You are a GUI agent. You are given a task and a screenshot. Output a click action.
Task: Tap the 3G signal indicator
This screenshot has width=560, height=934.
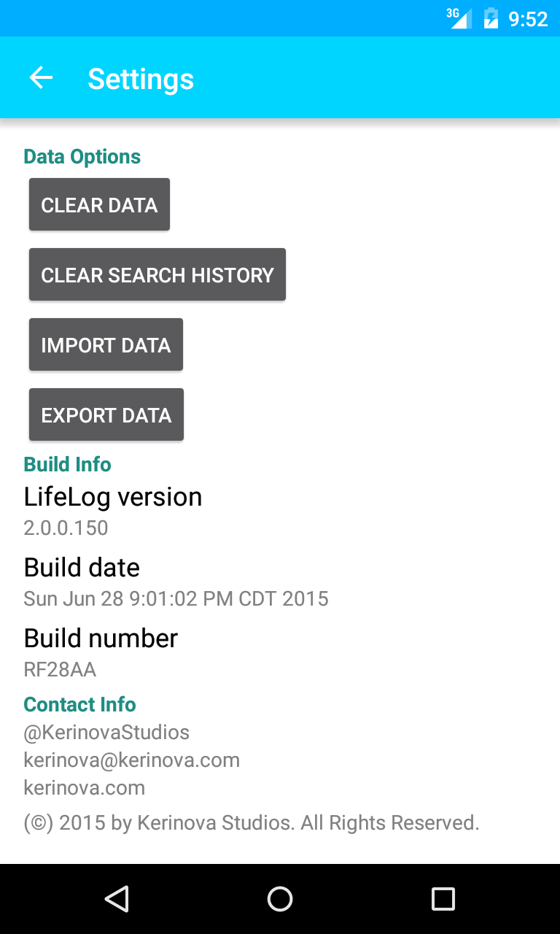459,18
